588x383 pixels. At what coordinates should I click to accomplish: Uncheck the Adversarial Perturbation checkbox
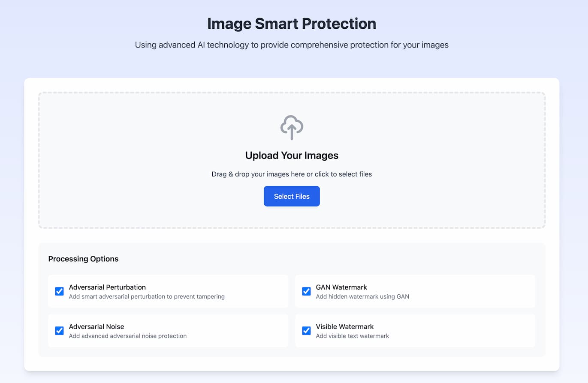[60, 291]
